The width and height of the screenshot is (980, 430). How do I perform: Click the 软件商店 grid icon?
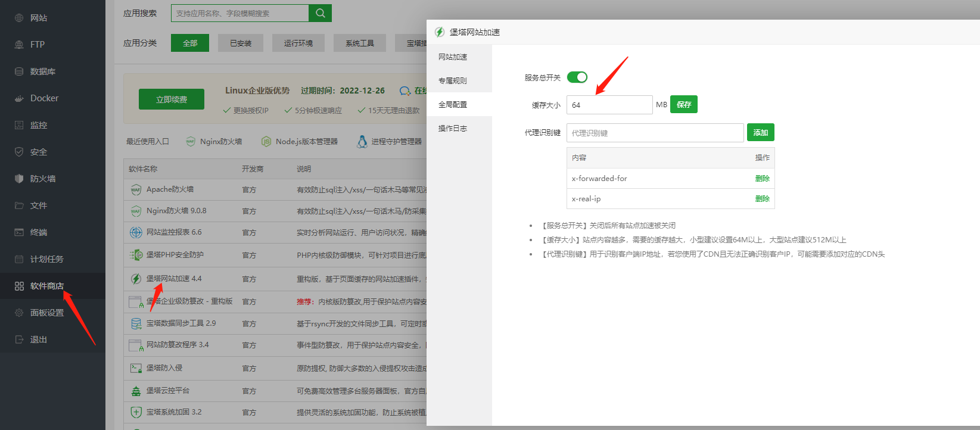click(x=19, y=286)
